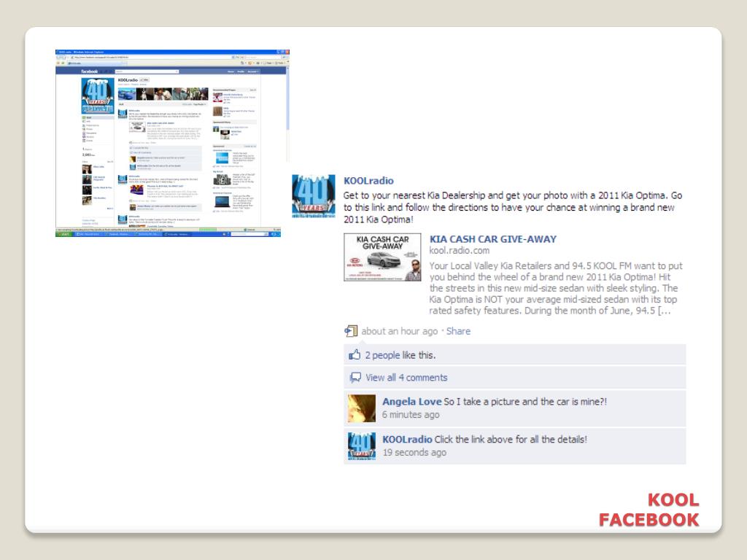The height and width of the screenshot is (560, 747).
Task: Click Angela Love's comment avatar
Action: [362, 408]
